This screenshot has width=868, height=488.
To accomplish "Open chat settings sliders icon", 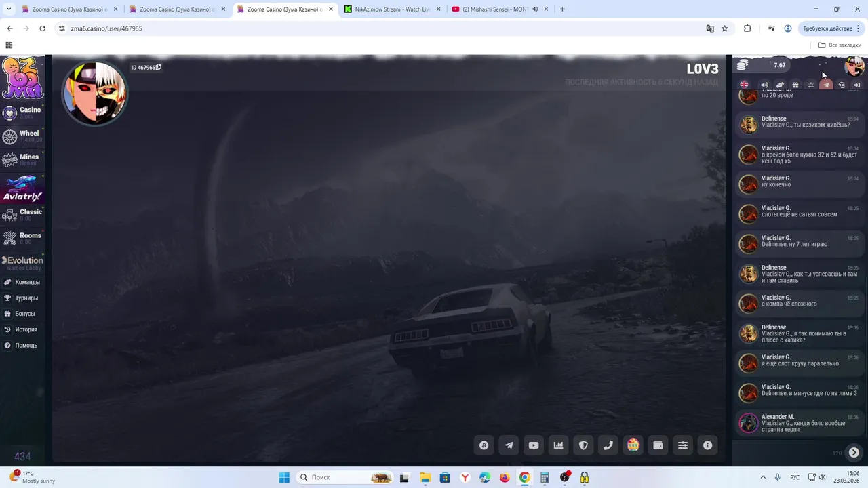I will [x=810, y=85].
